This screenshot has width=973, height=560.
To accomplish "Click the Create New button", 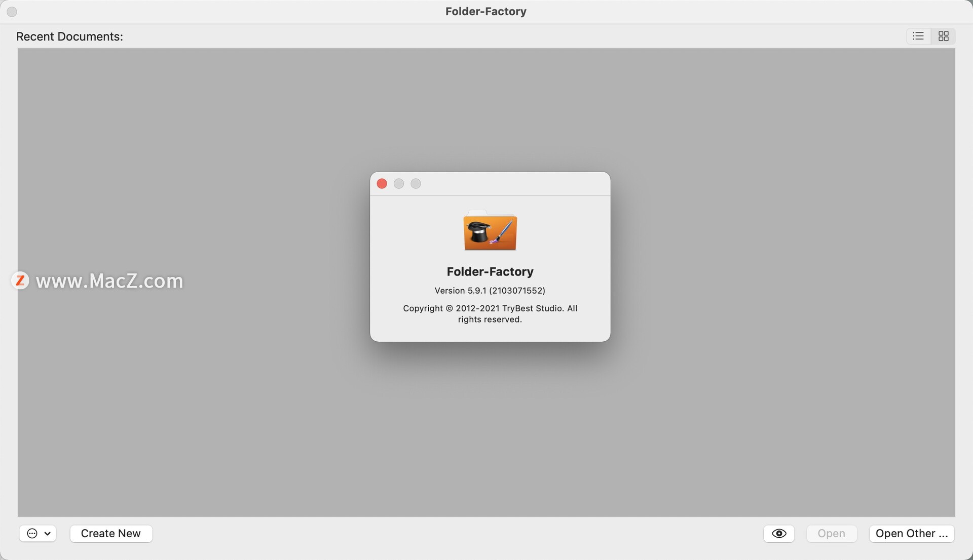I will click(111, 533).
